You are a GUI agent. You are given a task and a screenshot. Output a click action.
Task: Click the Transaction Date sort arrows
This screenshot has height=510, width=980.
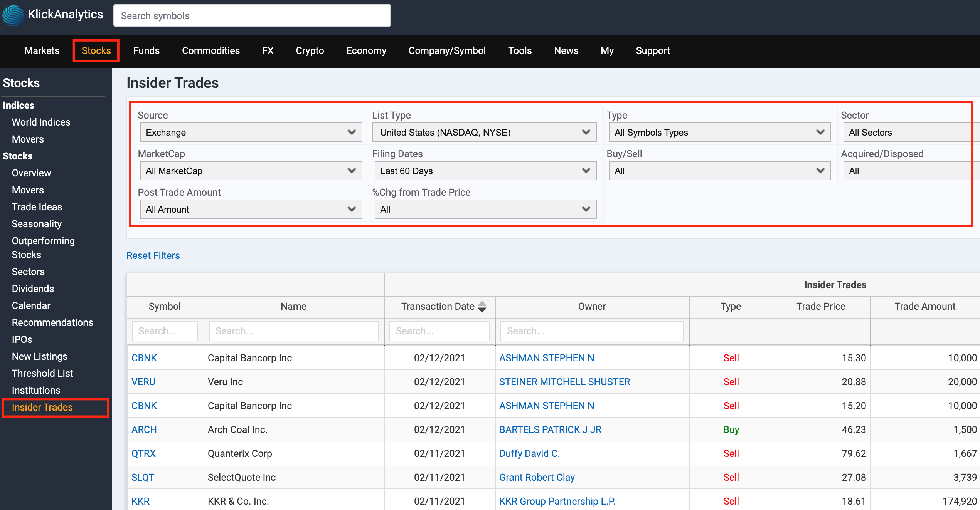(x=482, y=307)
